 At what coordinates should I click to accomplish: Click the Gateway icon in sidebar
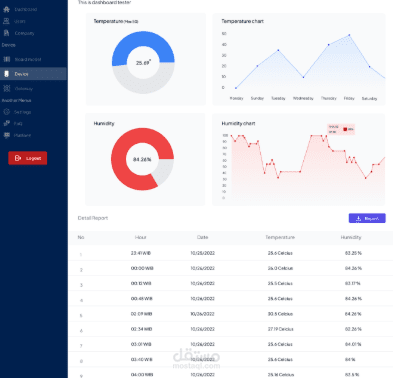click(x=6, y=88)
